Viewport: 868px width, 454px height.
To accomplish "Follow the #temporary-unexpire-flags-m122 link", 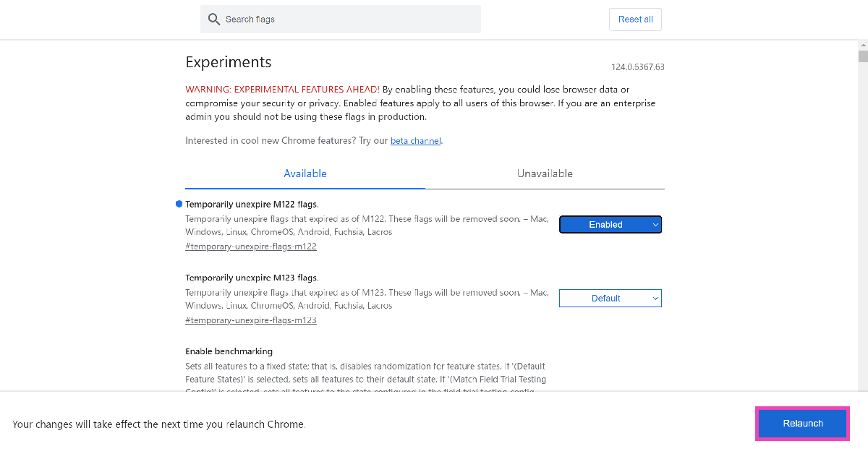I will [250, 246].
